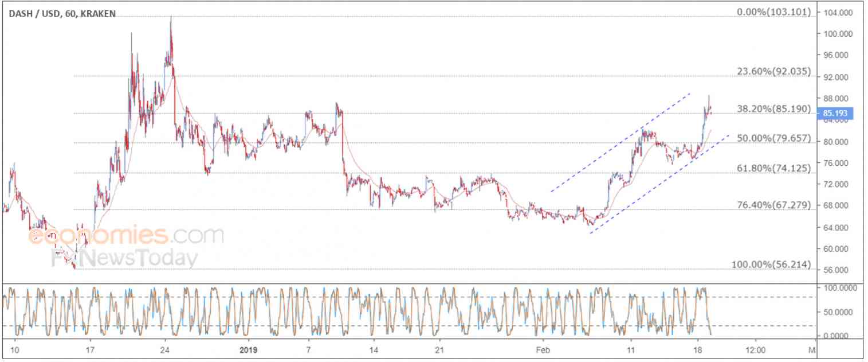The height and width of the screenshot is (362, 868).
Task: Select date 18 on the time axis
Action: [x=698, y=349]
